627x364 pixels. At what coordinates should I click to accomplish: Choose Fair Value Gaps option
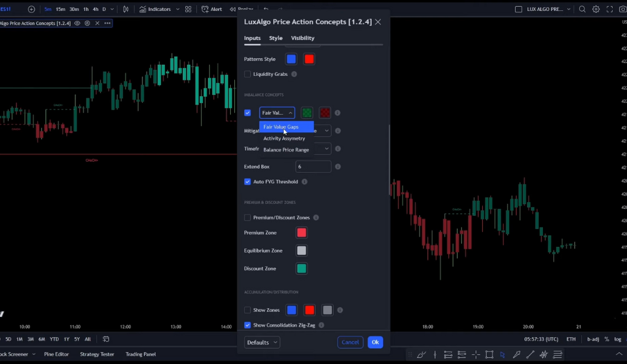point(287,127)
